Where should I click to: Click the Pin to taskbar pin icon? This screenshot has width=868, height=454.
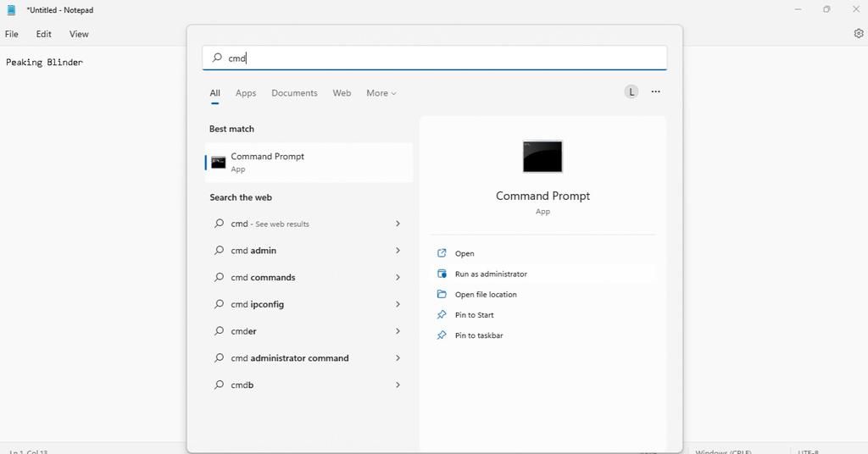[442, 335]
